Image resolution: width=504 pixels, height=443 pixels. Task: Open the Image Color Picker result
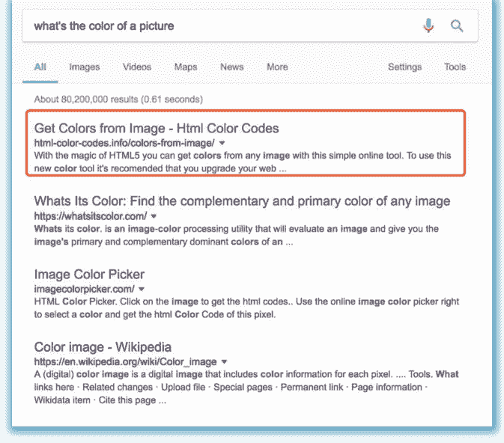tap(90, 274)
